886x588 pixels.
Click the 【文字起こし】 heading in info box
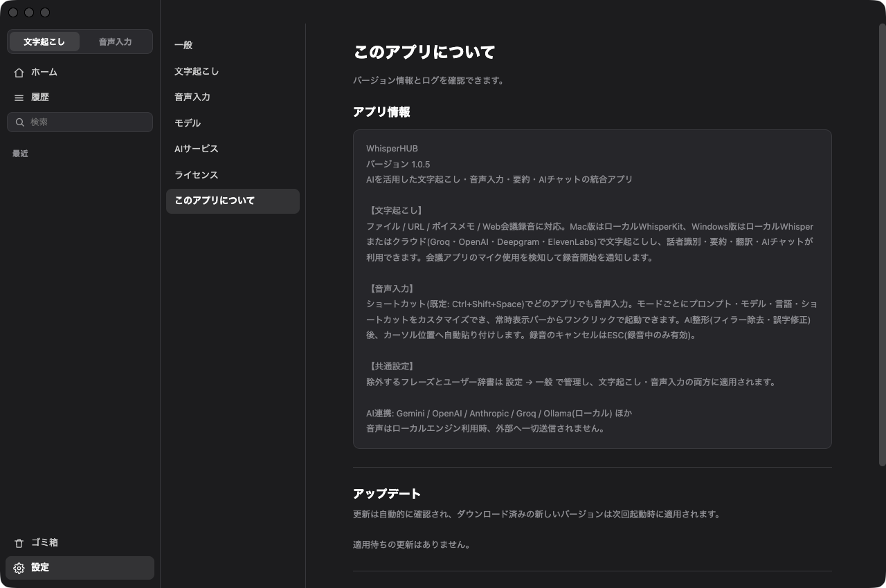pyautogui.click(x=396, y=210)
